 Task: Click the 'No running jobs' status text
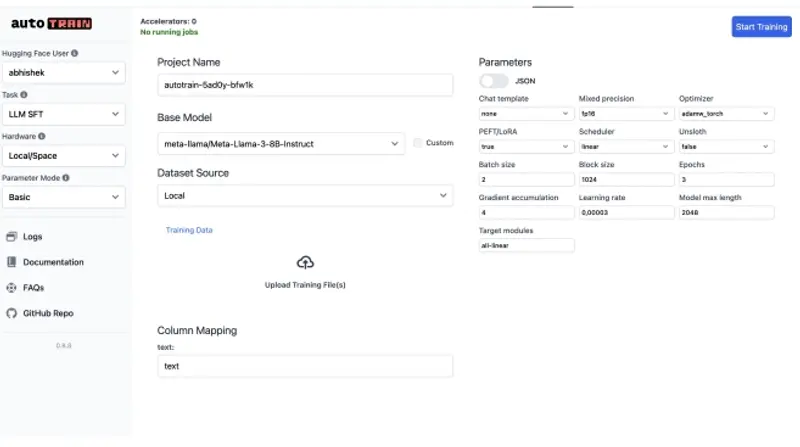tap(169, 32)
